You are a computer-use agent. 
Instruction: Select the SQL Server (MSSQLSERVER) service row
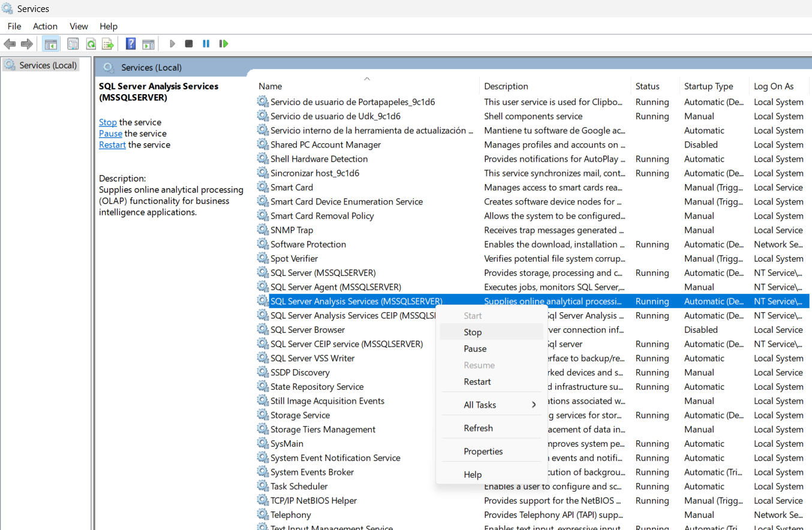tap(533, 273)
